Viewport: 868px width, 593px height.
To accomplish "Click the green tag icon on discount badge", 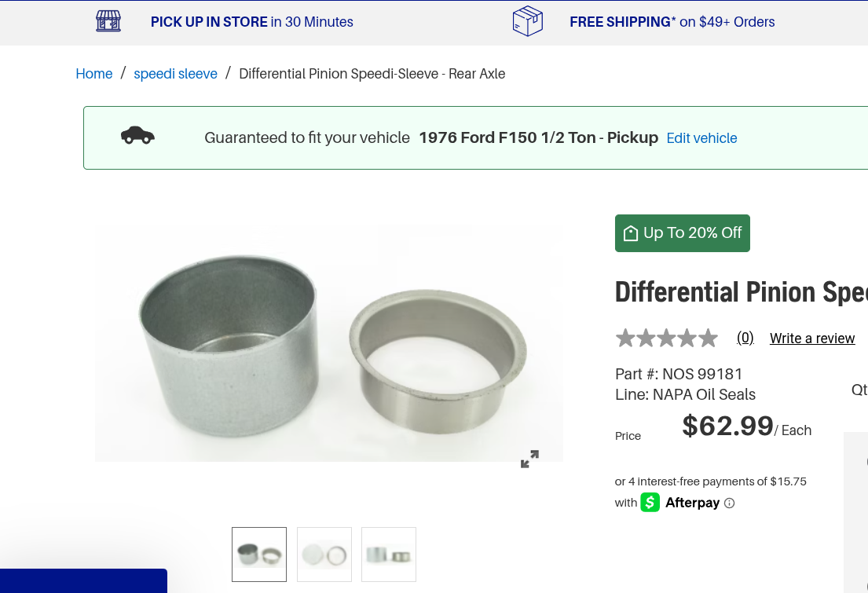I will (629, 232).
